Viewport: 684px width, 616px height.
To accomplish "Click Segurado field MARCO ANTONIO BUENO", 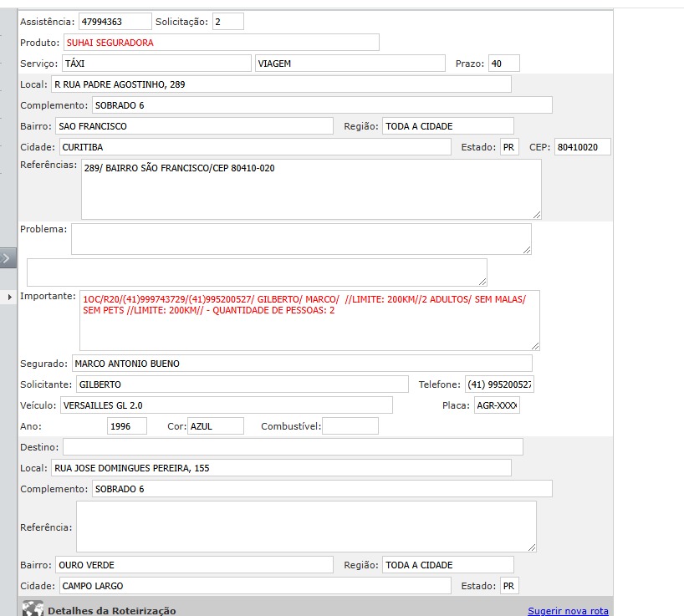I will (302, 364).
